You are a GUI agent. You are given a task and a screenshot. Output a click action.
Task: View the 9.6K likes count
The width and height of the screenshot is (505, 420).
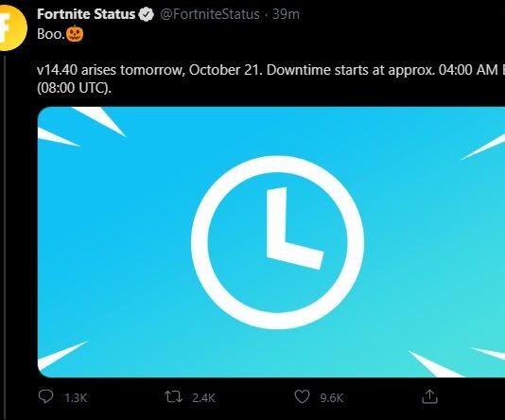332,398
